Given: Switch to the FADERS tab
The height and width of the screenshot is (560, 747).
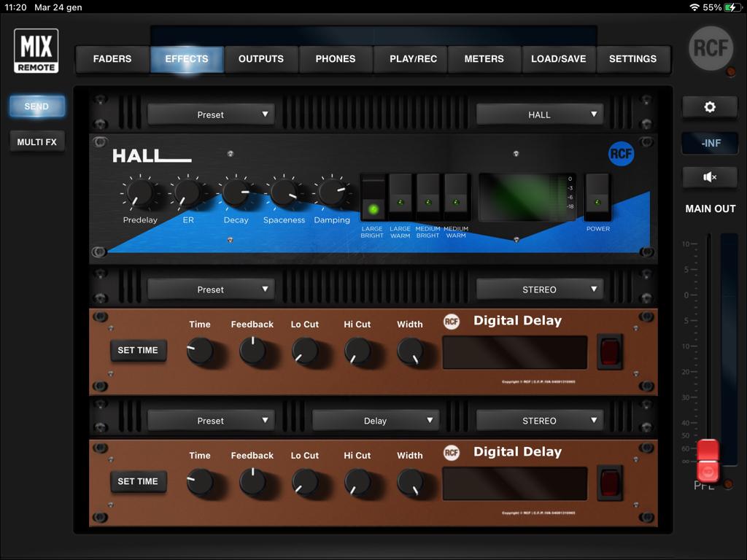Looking at the screenshot, I should (112, 59).
